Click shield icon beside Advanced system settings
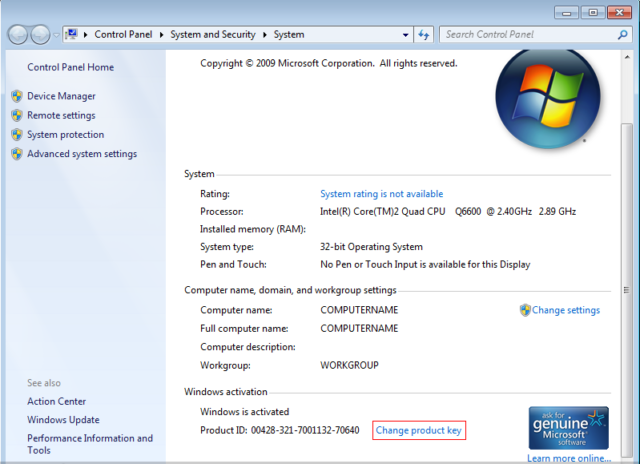Image resolution: width=640 pixels, height=464 pixels. 17,154
